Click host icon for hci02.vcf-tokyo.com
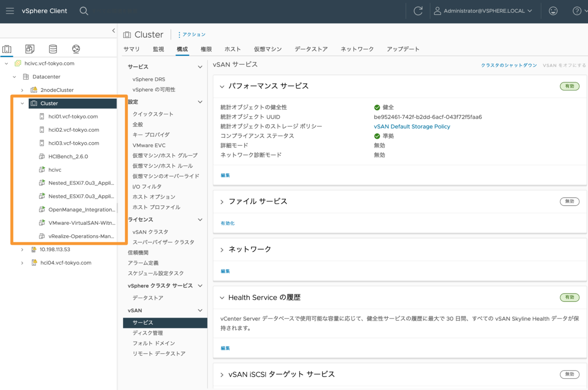The width and height of the screenshot is (588, 390). (x=42, y=130)
